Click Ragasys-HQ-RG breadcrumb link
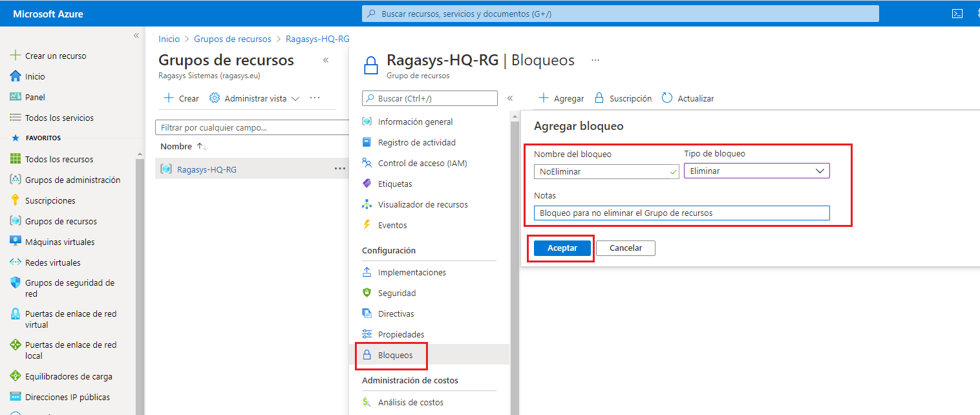980x415 pixels. 317,39
